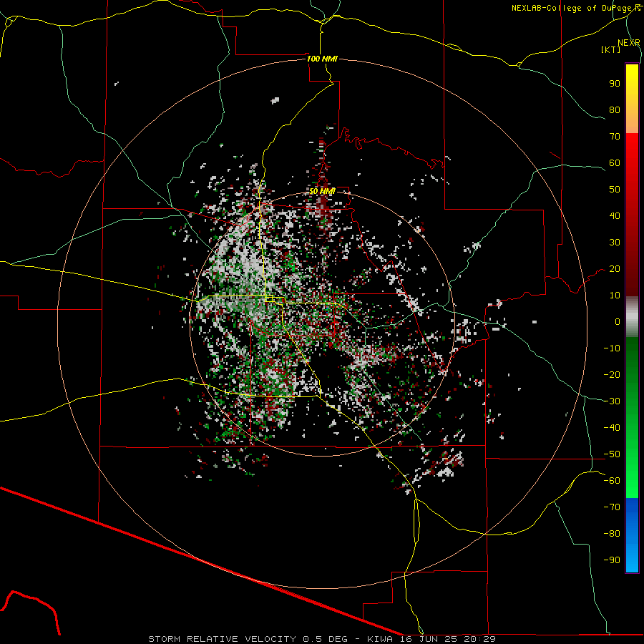
Task: Click the -30 value on the velocity scale
Action: [612, 401]
